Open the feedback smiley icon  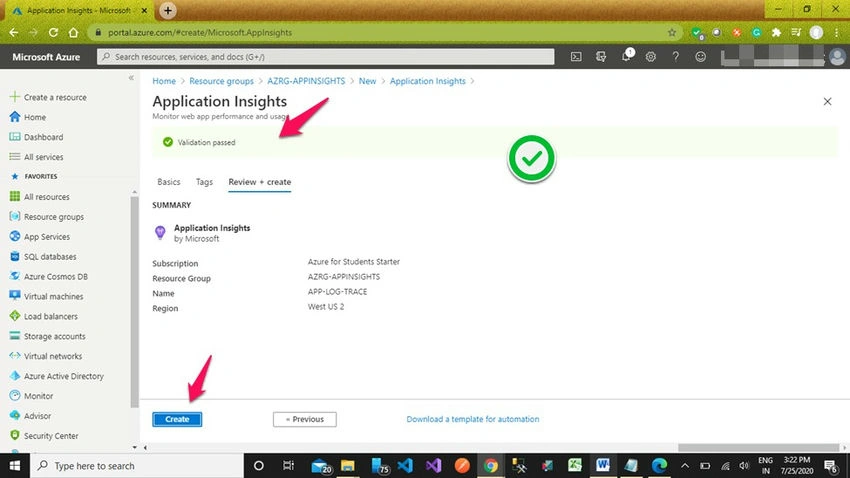[700, 56]
